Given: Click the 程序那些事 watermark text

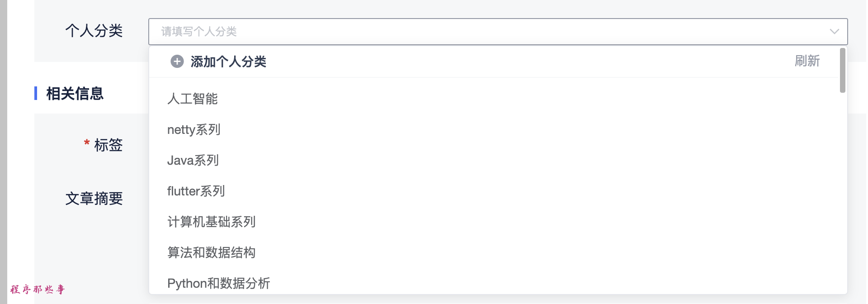Looking at the screenshot, I should click(38, 290).
